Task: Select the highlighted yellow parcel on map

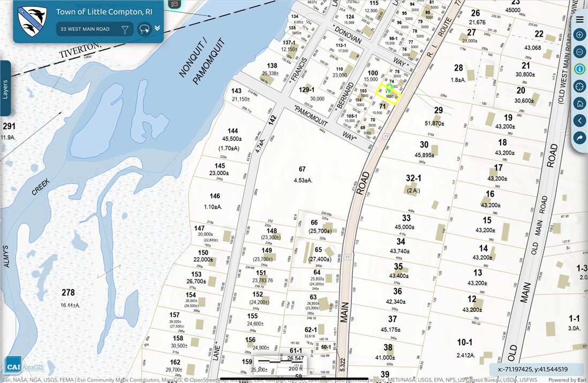Action: 389,94
